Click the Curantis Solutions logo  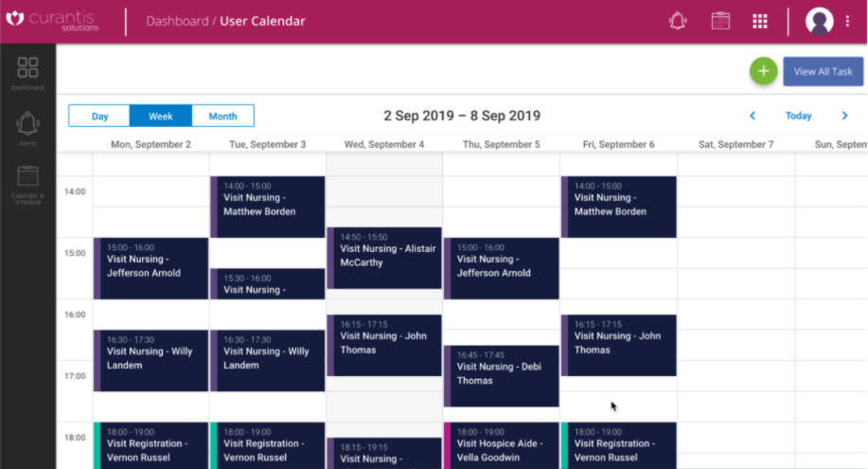pos(52,21)
